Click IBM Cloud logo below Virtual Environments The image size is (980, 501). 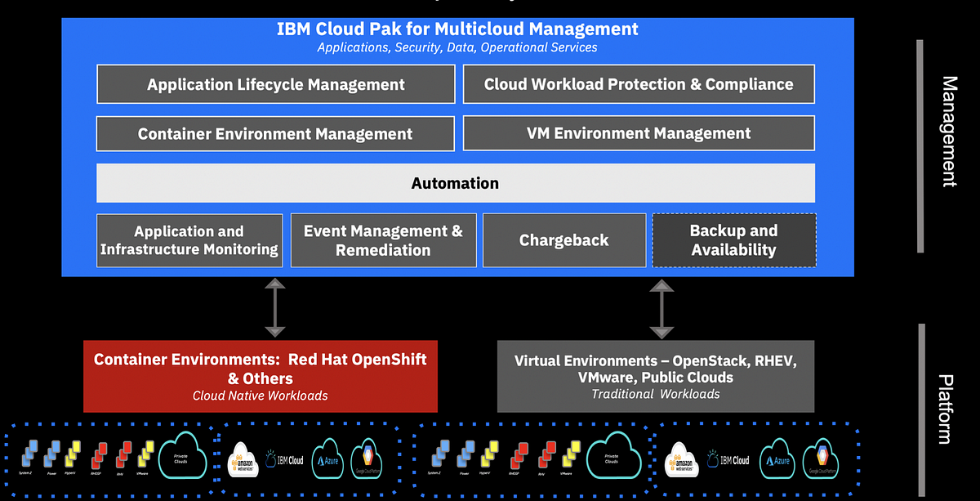[728, 459]
